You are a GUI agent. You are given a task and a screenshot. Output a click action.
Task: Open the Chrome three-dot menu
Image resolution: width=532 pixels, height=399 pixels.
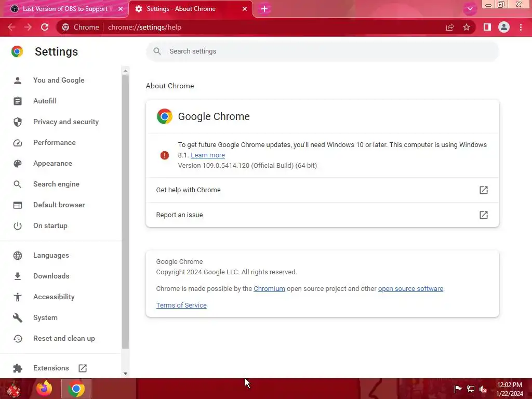coord(521,27)
